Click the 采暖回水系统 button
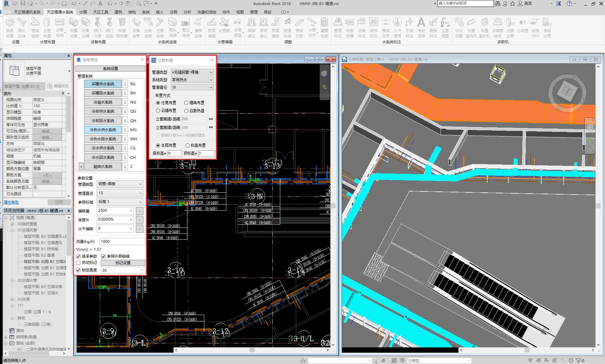Screen dimensions: 605x364 click(x=103, y=93)
